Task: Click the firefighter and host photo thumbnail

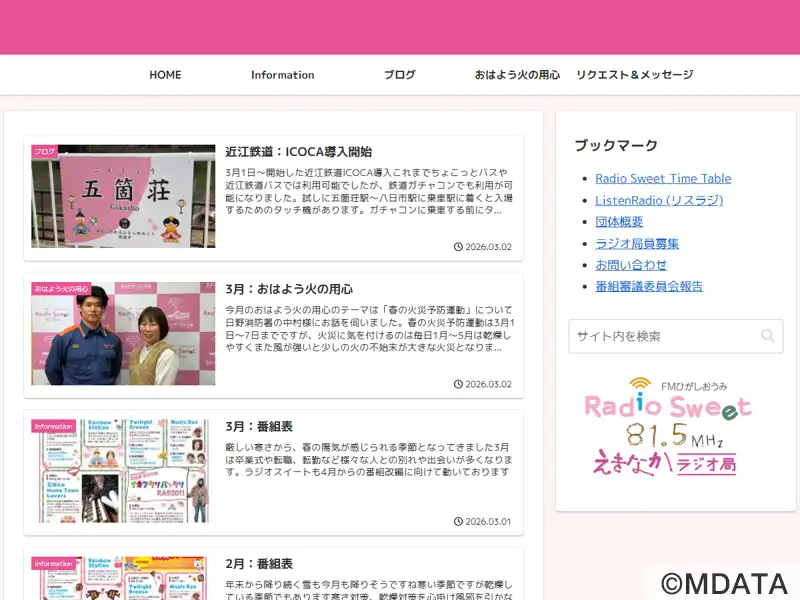Action: tap(123, 334)
